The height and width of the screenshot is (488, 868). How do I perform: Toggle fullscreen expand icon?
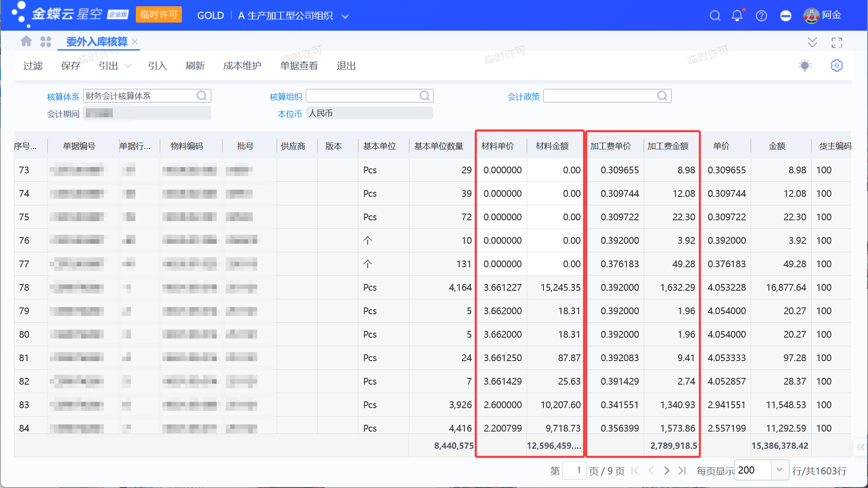(837, 42)
